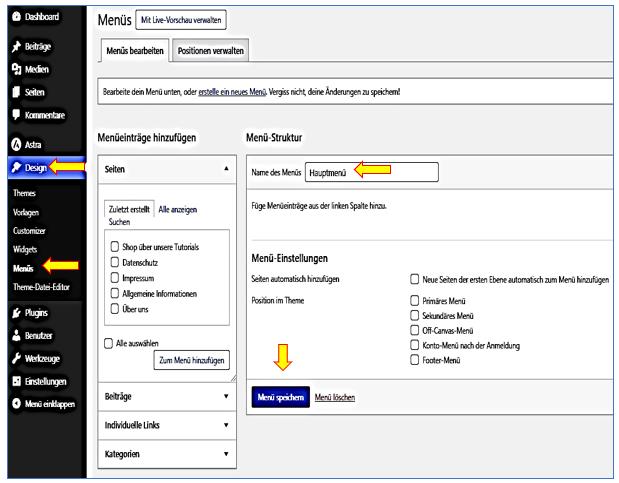Image resolution: width=619 pixels, height=483 pixels.
Task: Expand the Kategorien accordion section
Action: click(x=165, y=454)
